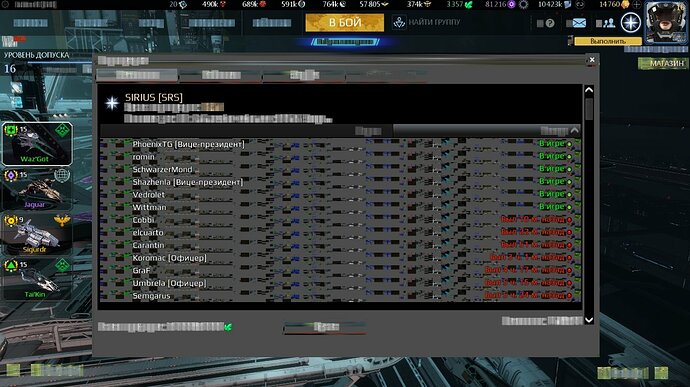Click the member list scrollbar thumb
The height and width of the screenshot is (387, 690).
click(589, 108)
